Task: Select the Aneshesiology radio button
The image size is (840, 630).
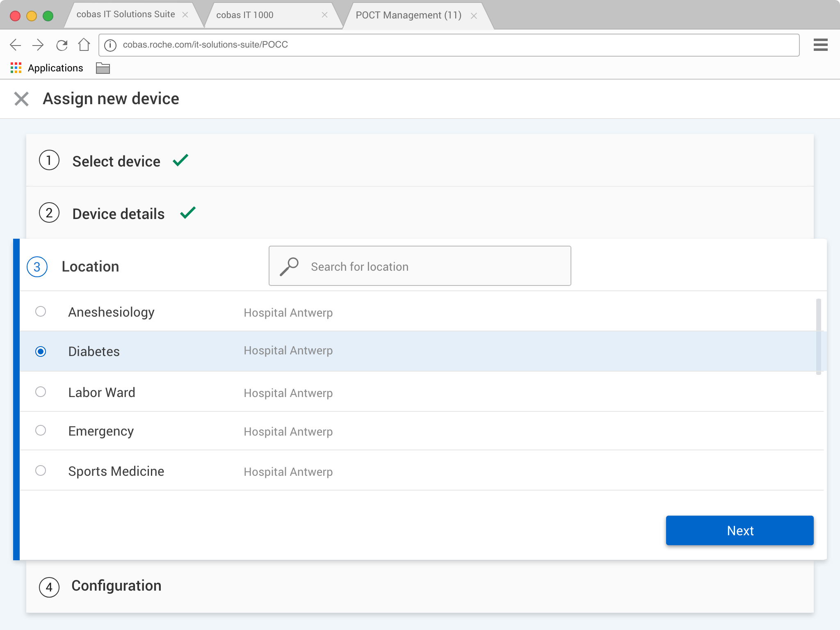Action: [41, 312]
